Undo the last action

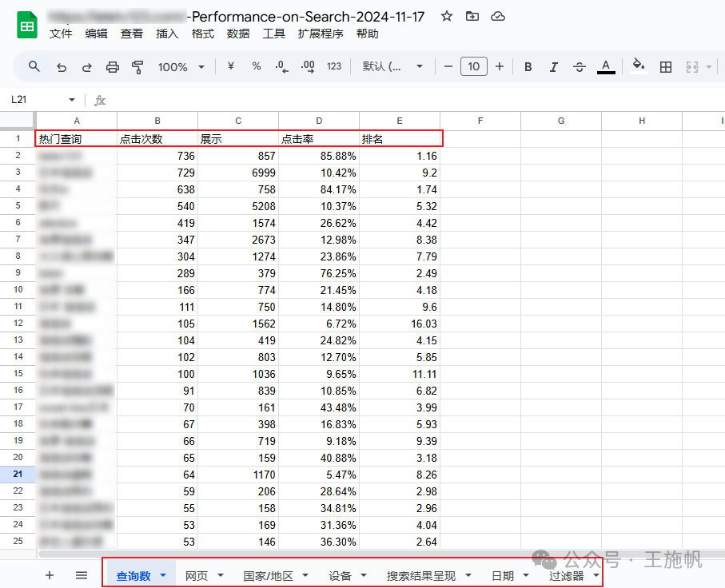(62, 67)
